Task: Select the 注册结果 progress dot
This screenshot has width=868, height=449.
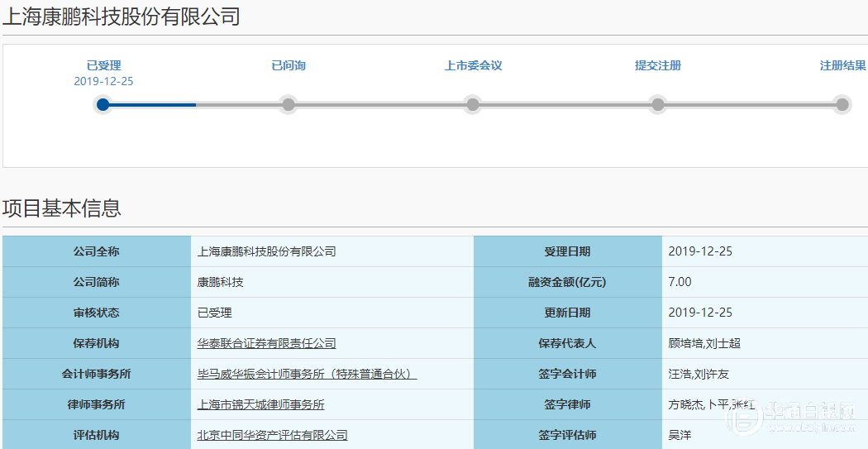Action: click(x=842, y=105)
